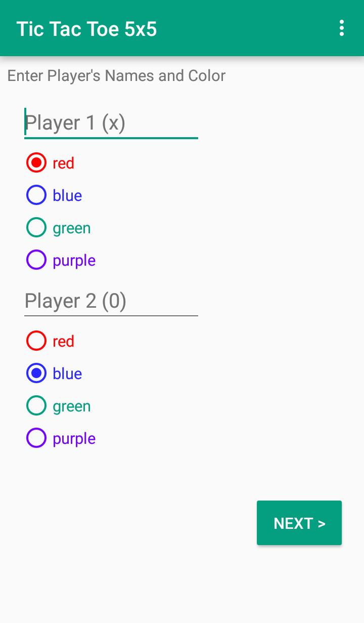The height and width of the screenshot is (623, 364).
Task: Tap the Player 2 green color label
Action: tap(71, 406)
